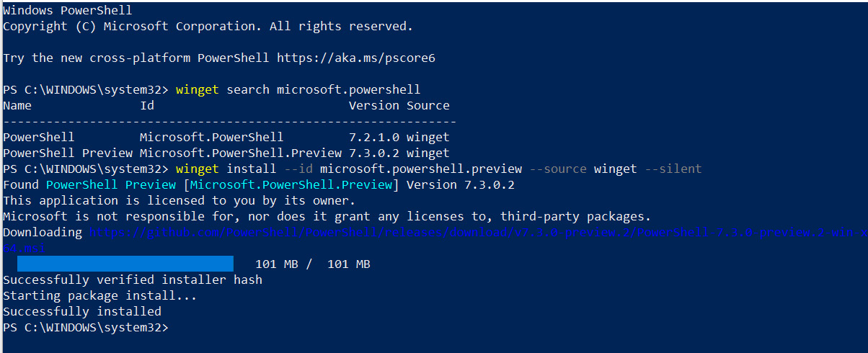Click the blue download progress bar
This screenshot has height=353, width=868.
click(x=125, y=263)
